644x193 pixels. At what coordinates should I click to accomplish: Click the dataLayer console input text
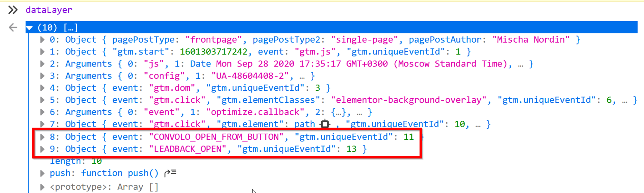pyautogui.click(x=49, y=10)
